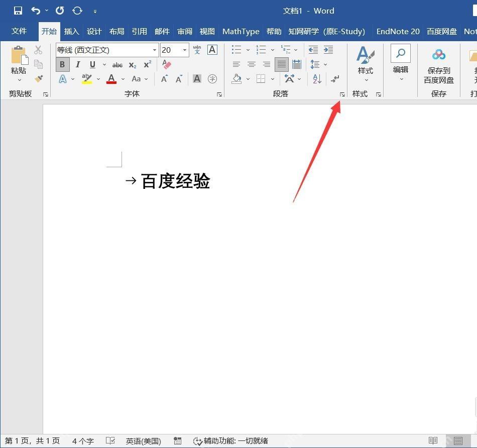477x448 pixels.
Task: Toggle subscript formatting
Action: [133, 65]
